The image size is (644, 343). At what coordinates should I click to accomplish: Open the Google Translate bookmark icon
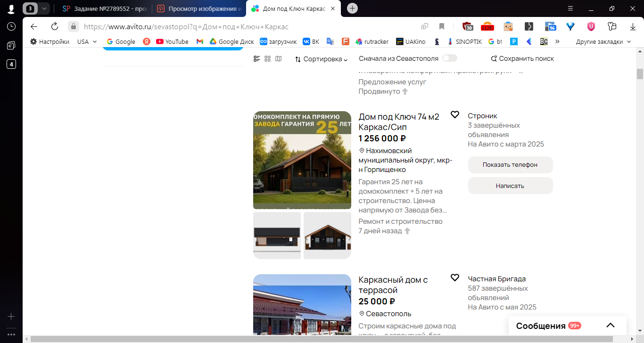tap(330, 41)
